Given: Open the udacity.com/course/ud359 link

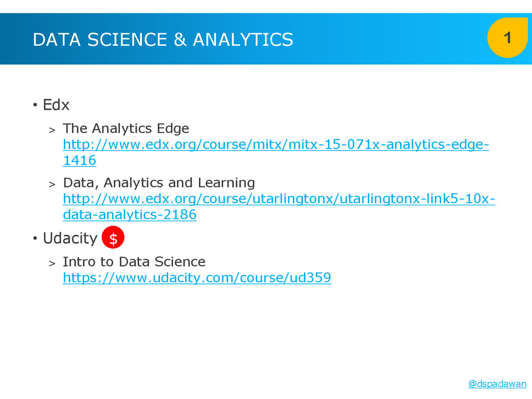Looking at the screenshot, I should [197, 278].
